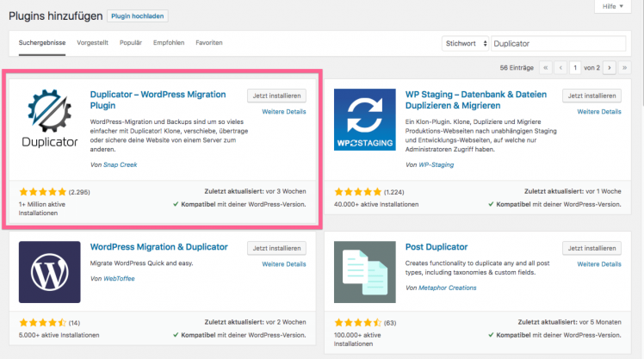
Task: Click the '56 Einträge' results count
Action: [x=517, y=68]
